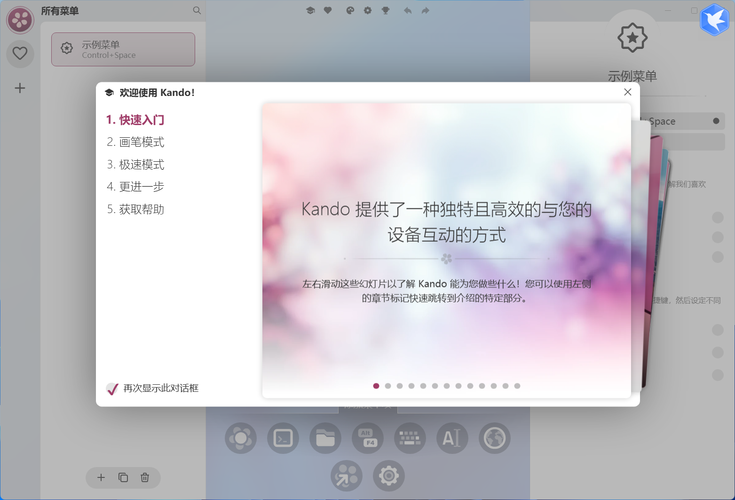Uncheck the 再次显示此对话框 checkbox

pos(112,388)
